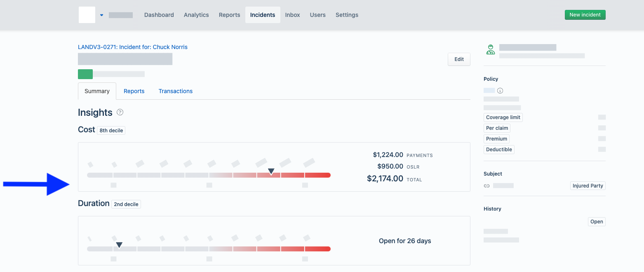Open the Inbox
Image resolution: width=644 pixels, height=272 pixels.
tap(293, 15)
